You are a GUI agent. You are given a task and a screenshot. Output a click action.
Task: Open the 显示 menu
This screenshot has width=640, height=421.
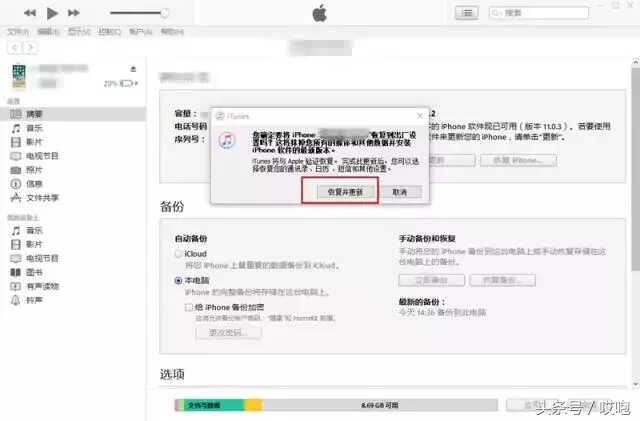pyautogui.click(x=79, y=31)
